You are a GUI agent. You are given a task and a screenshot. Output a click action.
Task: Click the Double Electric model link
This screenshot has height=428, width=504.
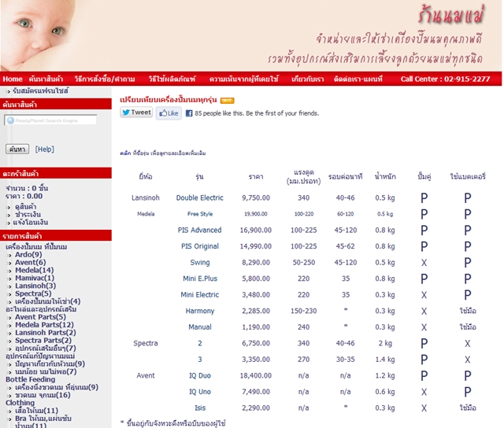click(199, 197)
